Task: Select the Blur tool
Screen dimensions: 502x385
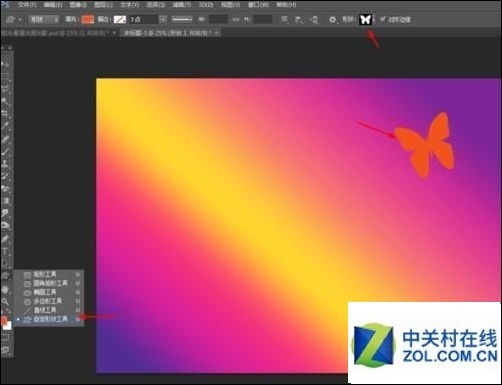Action: tap(5, 213)
